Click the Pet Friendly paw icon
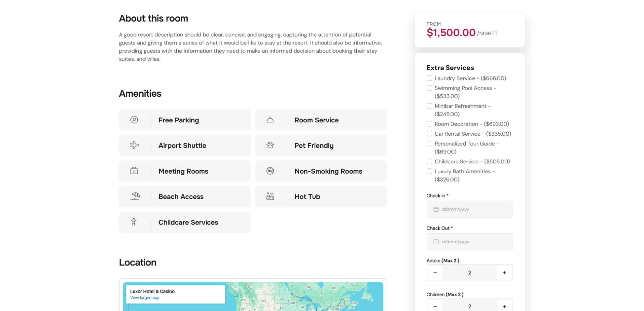The image size is (644, 311). point(270,145)
